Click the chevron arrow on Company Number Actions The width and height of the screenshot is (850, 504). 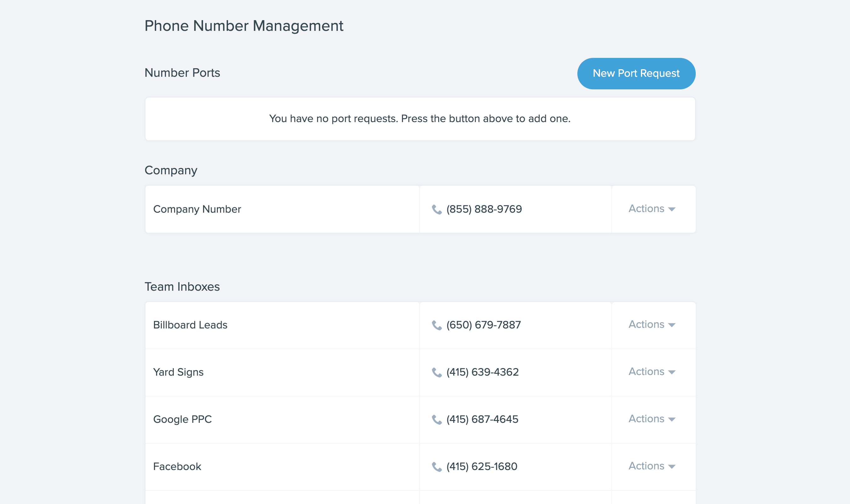(672, 210)
